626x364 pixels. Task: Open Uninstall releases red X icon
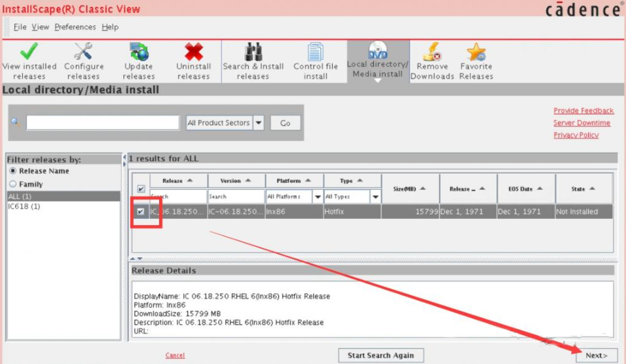click(x=194, y=52)
